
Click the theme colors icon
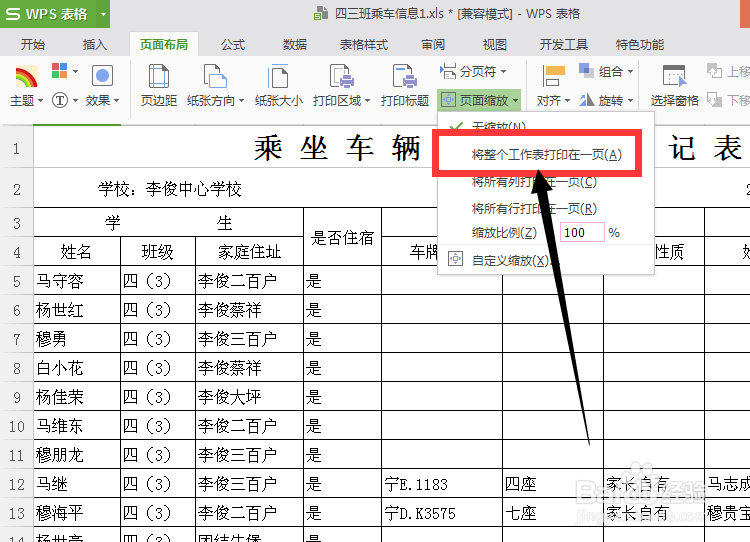[x=59, y=71]
